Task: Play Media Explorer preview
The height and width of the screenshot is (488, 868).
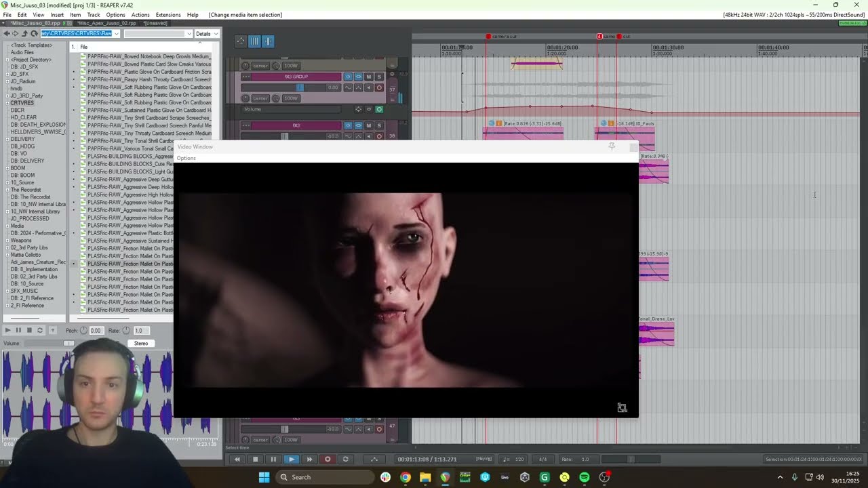Action: (x=7, y=330)
